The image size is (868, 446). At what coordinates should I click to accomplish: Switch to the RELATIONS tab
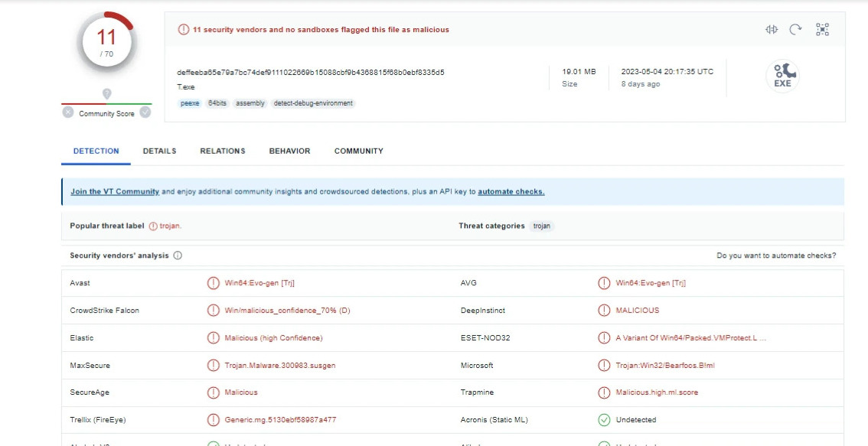tap(223, 151)
